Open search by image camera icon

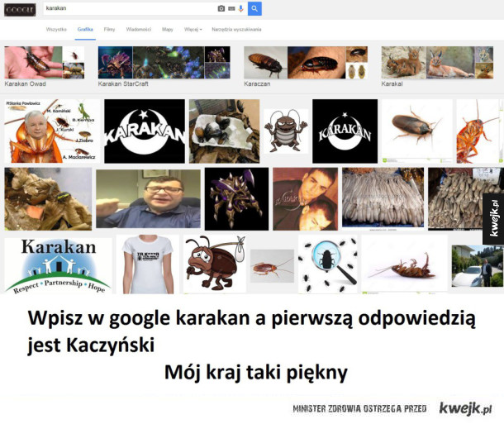(221, 9)
